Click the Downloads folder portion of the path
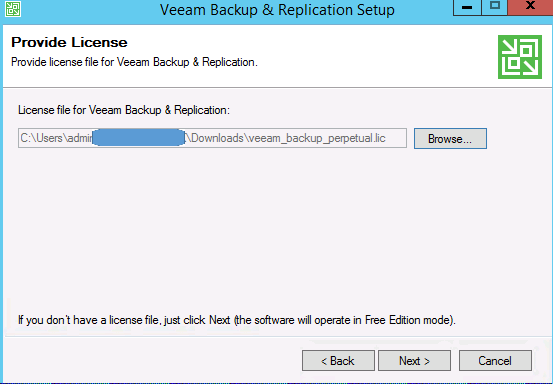 tap(218, 138)
